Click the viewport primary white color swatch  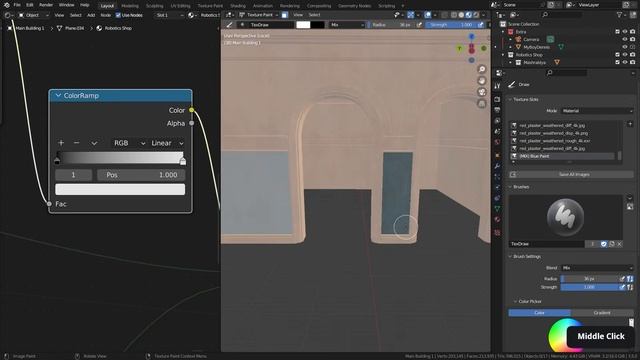(x=303, y=25)
